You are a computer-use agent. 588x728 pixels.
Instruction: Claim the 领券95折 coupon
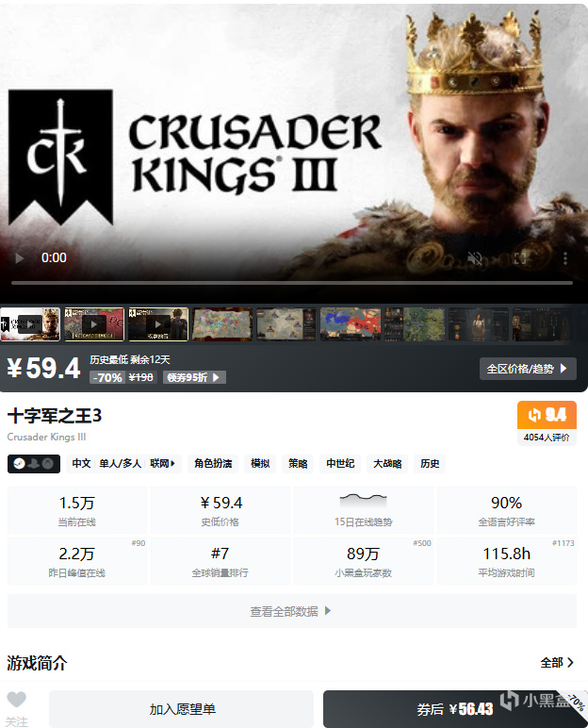(194, 377)
